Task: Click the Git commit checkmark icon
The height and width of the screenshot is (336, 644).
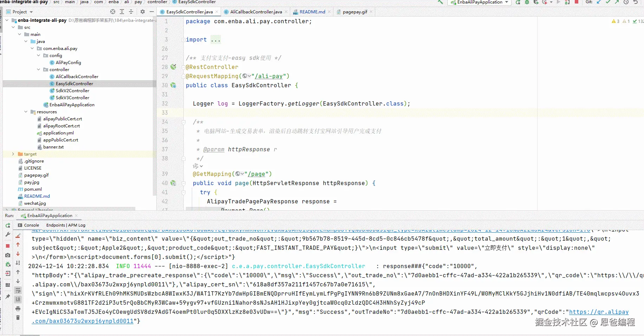Action: 608,2
